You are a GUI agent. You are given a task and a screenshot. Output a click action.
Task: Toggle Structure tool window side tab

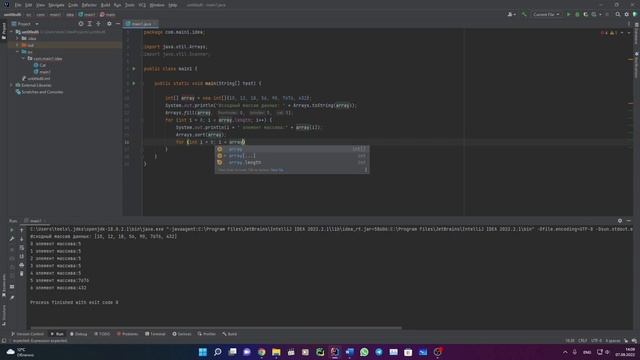(x=4, y=314)
